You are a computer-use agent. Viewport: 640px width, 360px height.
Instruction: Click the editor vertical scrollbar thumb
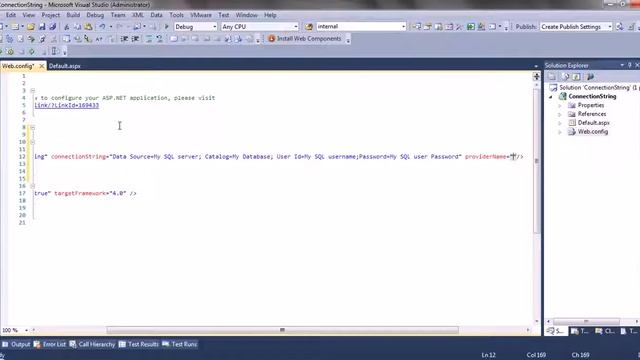coord(536,161)
